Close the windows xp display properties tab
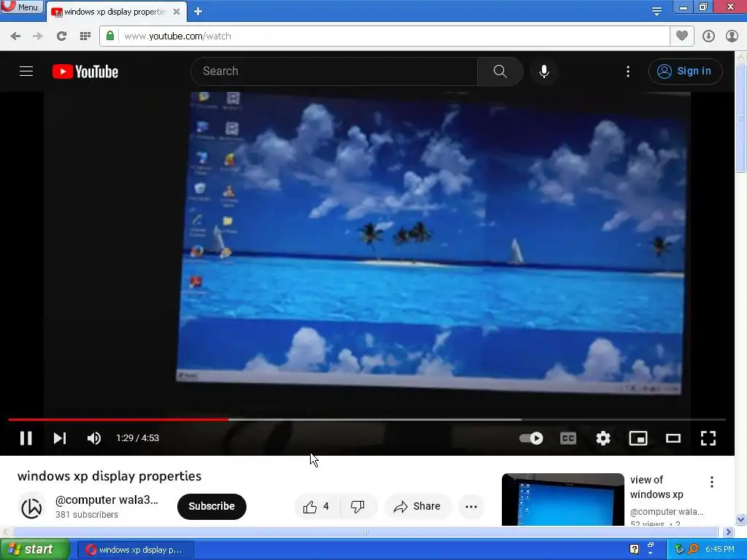The image size is (747, 560). point(177,12)
